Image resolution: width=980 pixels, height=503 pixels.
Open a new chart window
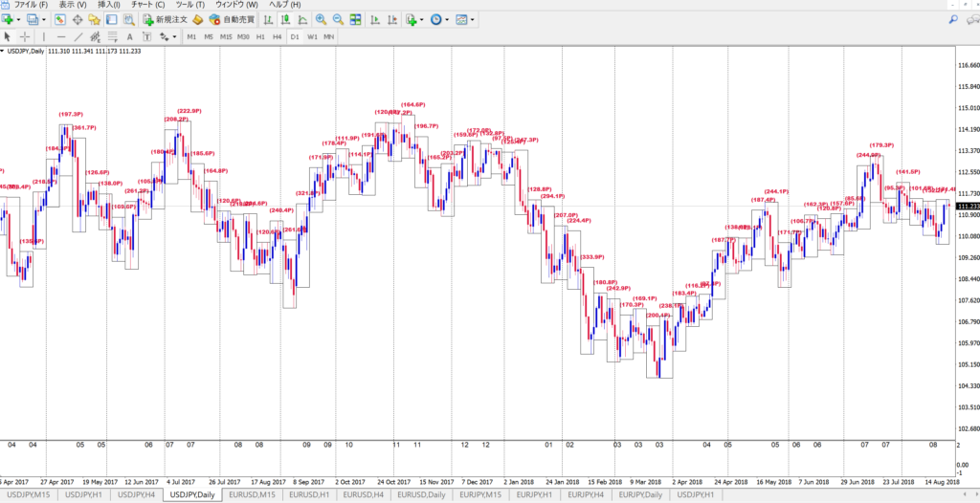click(x=8, y=19)
